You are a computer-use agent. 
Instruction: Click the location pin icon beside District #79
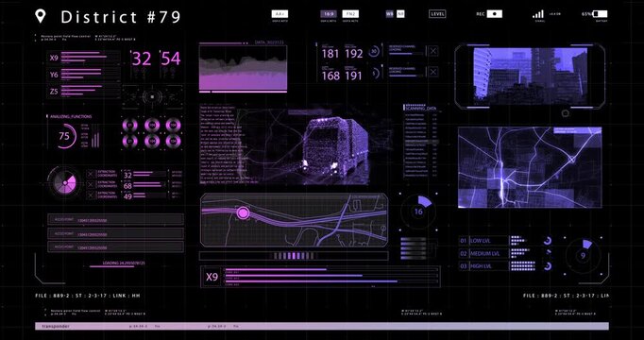click(41, 16)
